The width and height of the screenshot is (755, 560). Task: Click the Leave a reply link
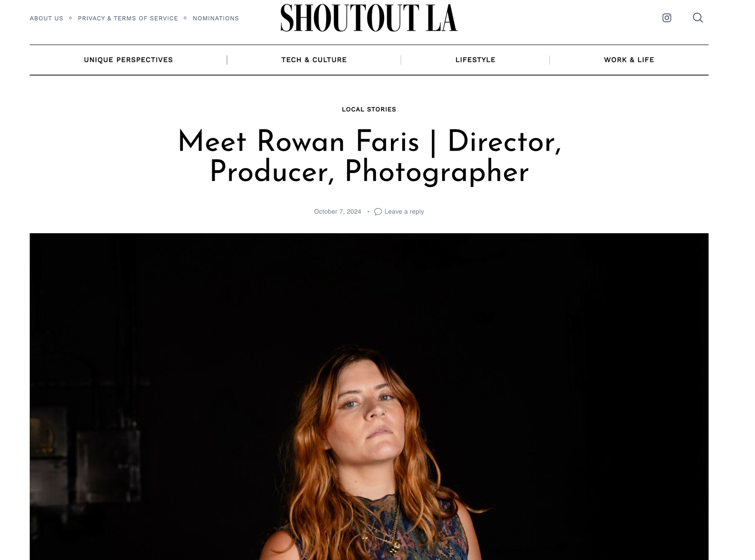click(404, 212)
